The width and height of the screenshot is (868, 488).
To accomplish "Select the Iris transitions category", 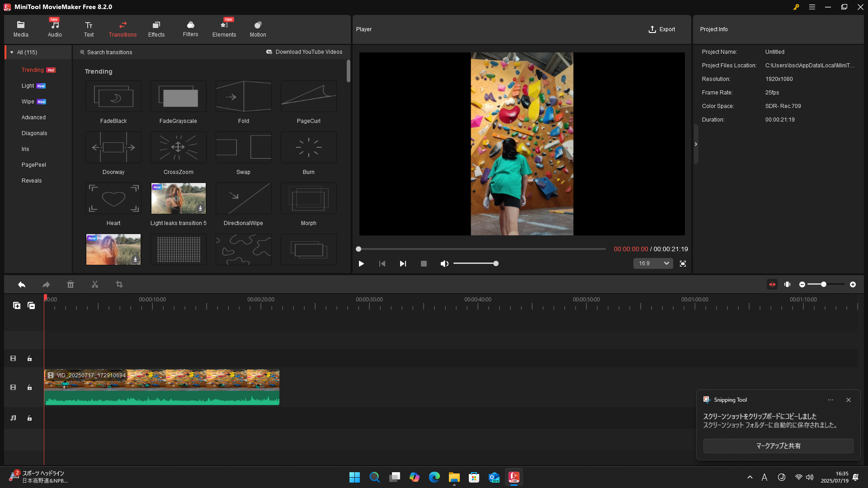I will pyautogui.click(x=25, y=149).
